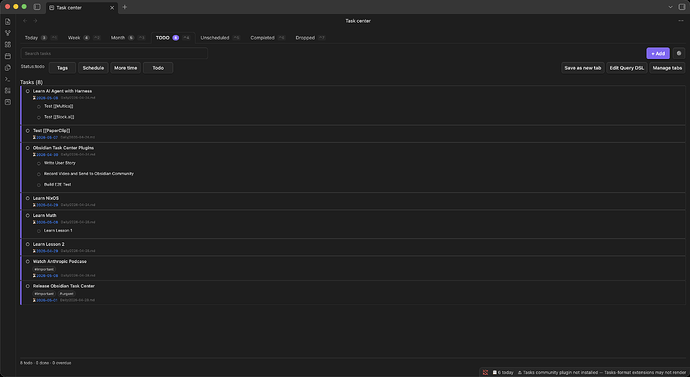Toggle the left sidebar panel icon

tap(37, 7)
